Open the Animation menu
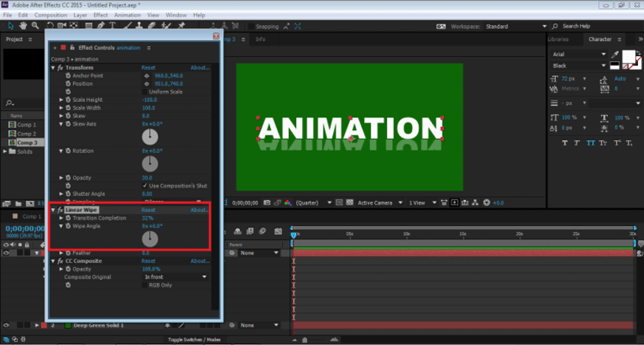644x345 pixels. click(x=127, y=15)
